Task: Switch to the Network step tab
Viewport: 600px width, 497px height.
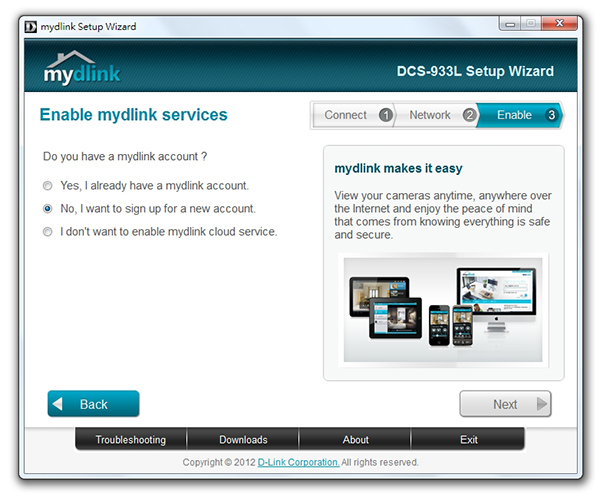Action: (430, 116)
